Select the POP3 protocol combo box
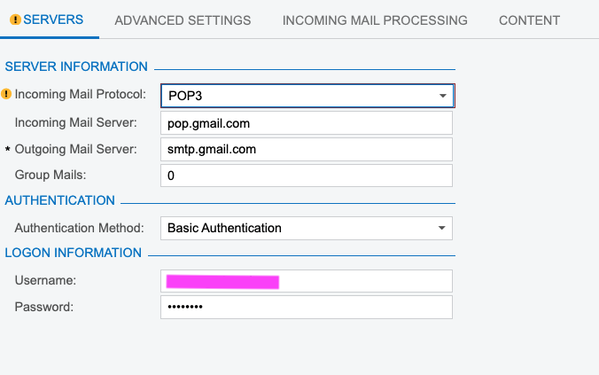599x375 pixels. pyautogui.click(x=307, y=95)
